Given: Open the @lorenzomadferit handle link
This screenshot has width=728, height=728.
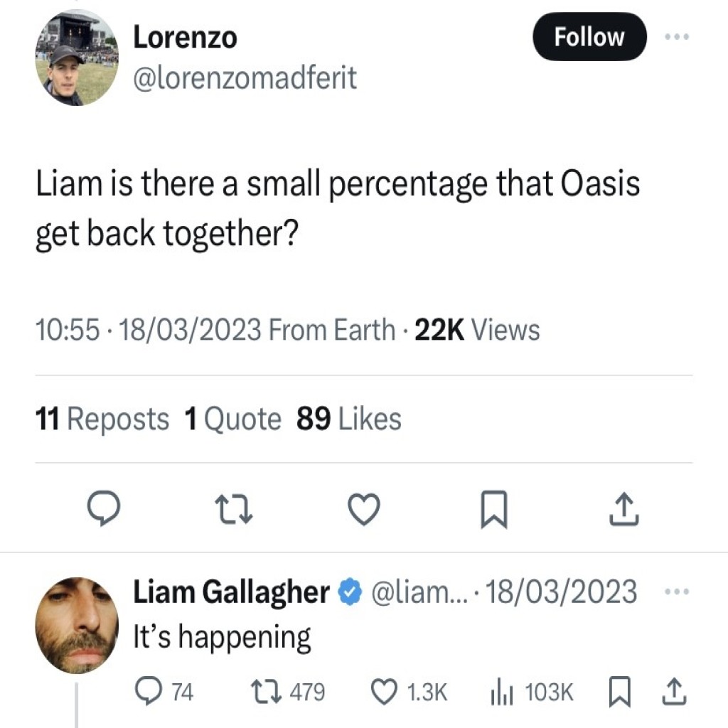Looking at the screenshot, I should coord(245,77).
